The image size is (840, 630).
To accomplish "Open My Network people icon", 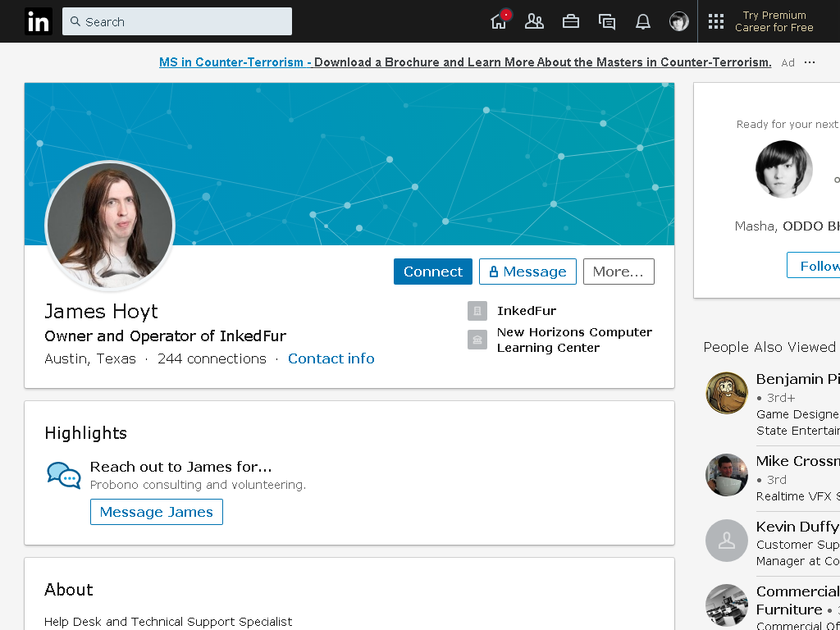I will point(534,21).
